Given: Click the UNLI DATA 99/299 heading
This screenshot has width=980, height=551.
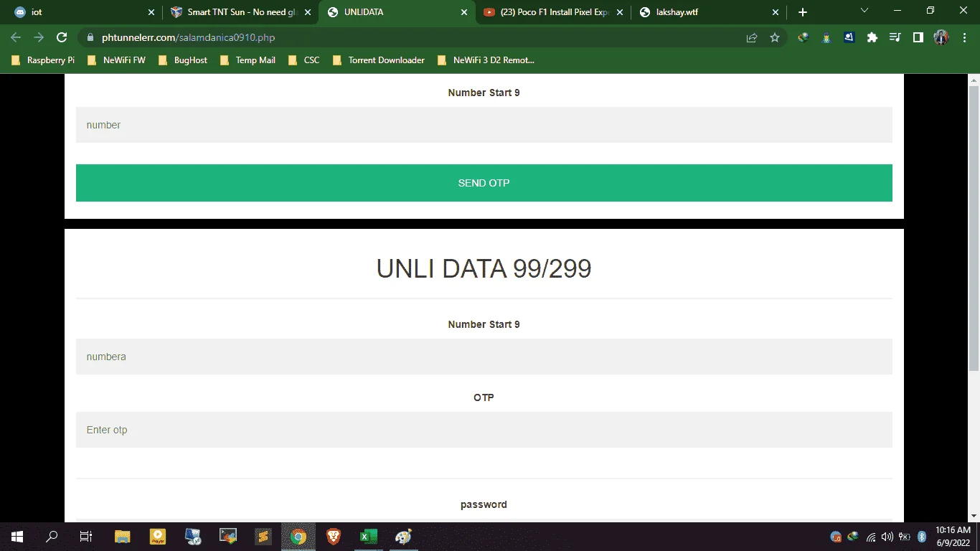Looking at the screenshot, I should 484,269.
